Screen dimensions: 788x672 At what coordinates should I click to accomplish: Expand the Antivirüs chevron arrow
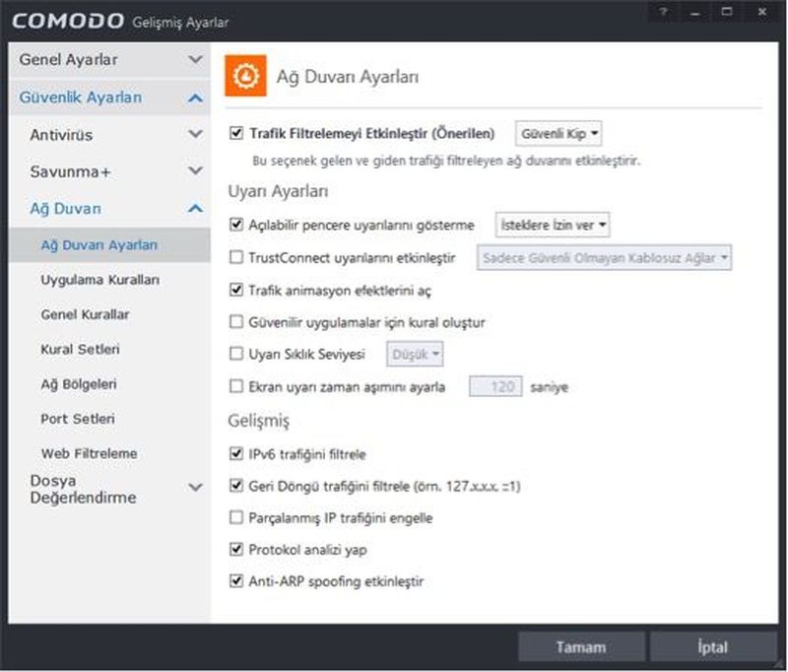coord(195,135)
